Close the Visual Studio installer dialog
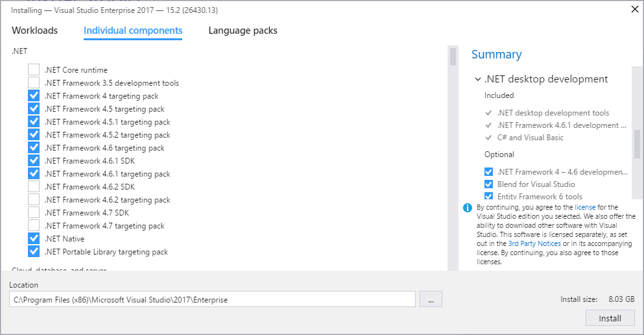This screenshot has height=335, width=644. tap(634, 9)
